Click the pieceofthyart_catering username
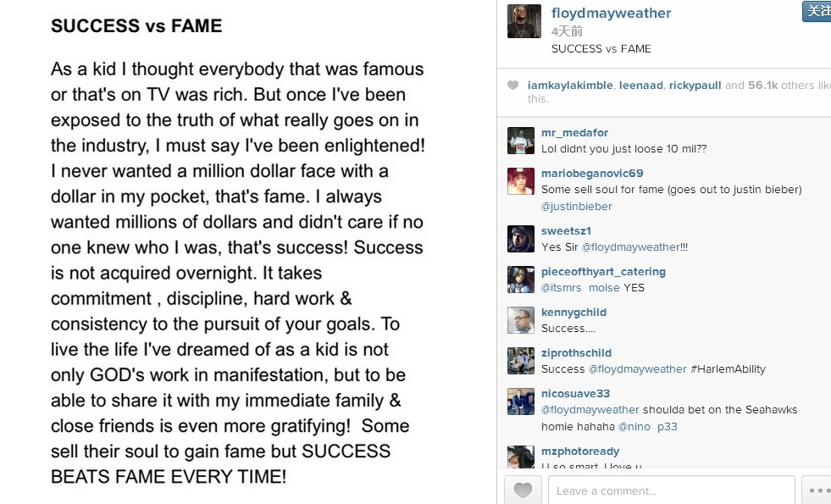The image size is (831, 504). (603, 272)
